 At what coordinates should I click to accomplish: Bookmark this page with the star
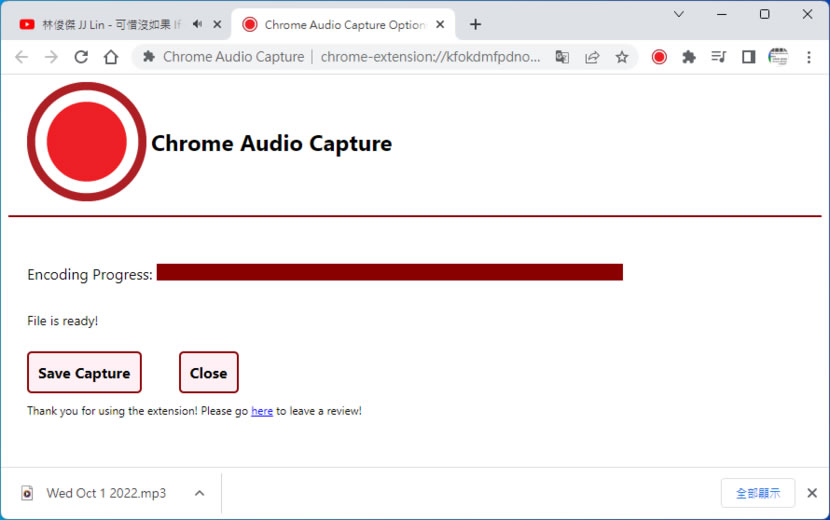click(x=622, y=57)
